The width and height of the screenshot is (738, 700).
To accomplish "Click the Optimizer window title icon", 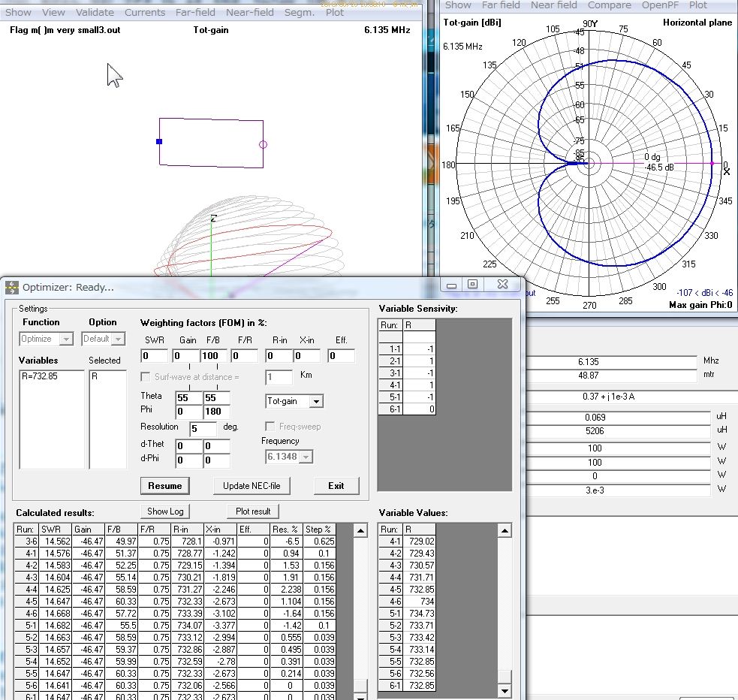I will point(12,287).
